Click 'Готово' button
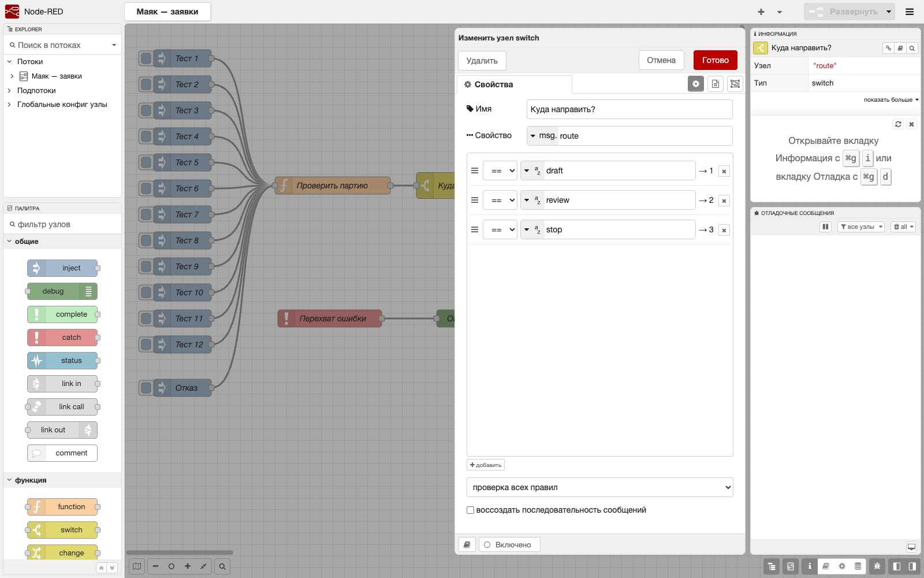The image size is (924, 578). 716,60
